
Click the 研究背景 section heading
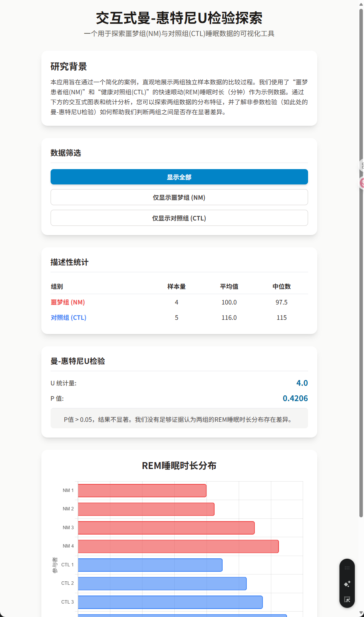point(69,66)
